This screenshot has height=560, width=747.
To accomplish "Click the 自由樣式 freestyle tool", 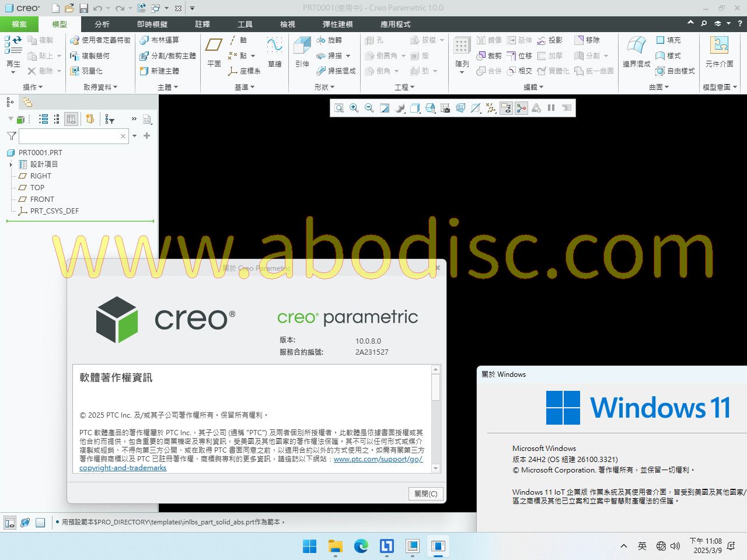I will (675, 71).
